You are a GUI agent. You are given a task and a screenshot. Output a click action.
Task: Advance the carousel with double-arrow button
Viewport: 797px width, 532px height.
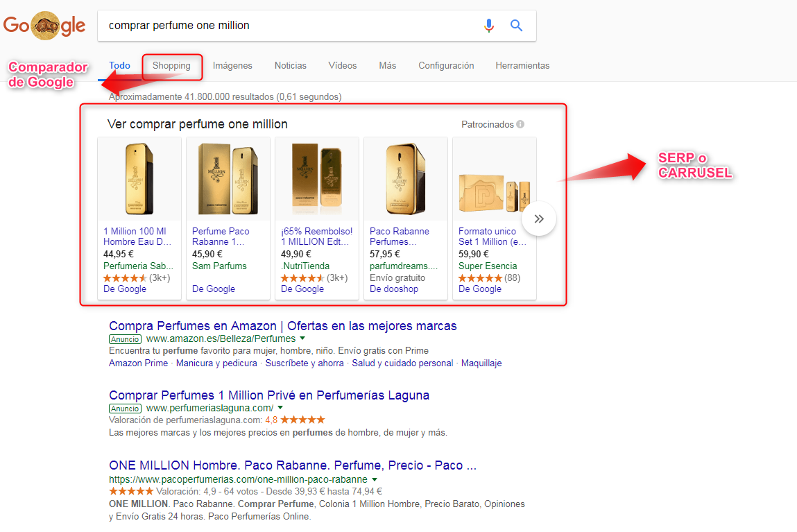tap(539, 219)
